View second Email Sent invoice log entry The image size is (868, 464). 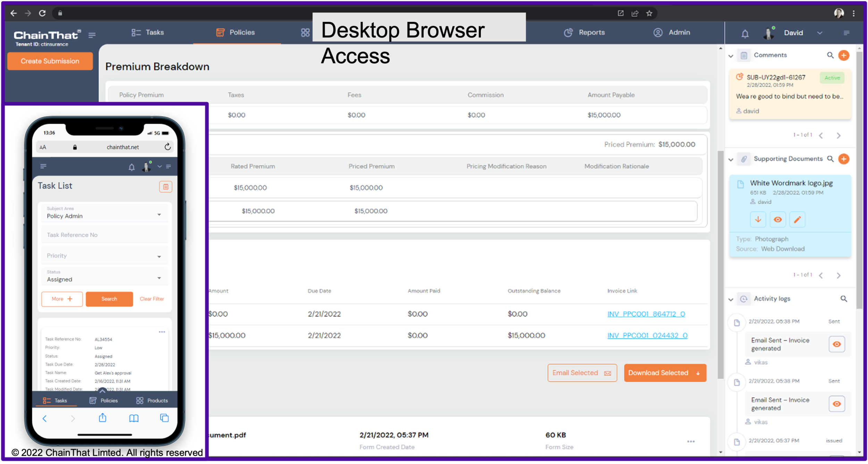837,404
